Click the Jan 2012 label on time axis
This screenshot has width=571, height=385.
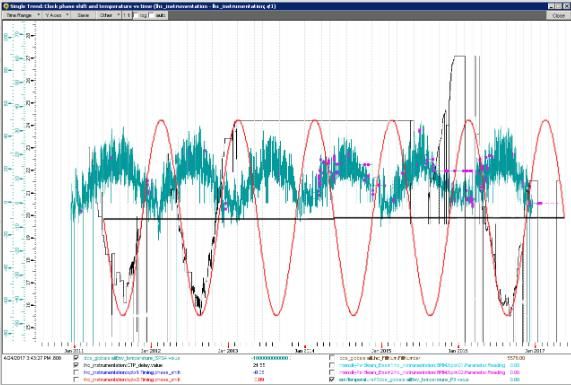point(151,351)
